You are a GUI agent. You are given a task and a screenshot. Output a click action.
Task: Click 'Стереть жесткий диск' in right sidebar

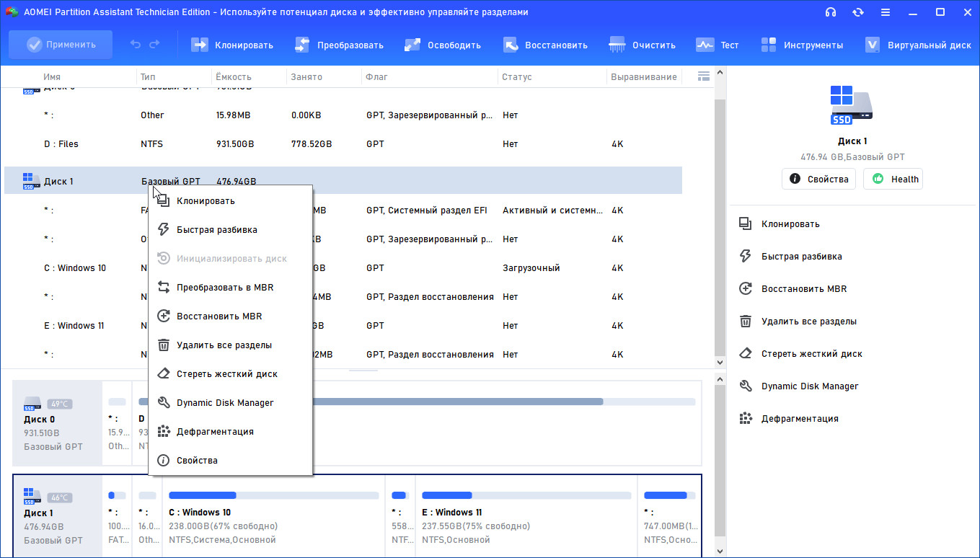(811, 354)
